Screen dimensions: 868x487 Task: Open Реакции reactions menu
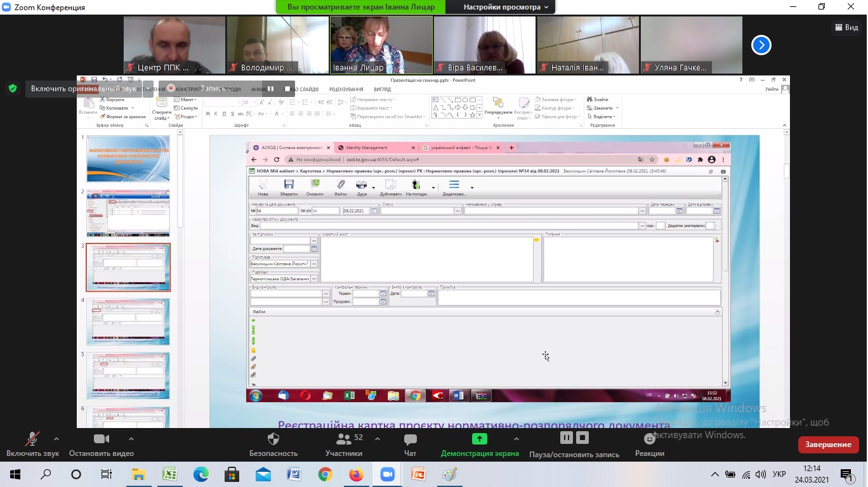(x=650, y=445)
